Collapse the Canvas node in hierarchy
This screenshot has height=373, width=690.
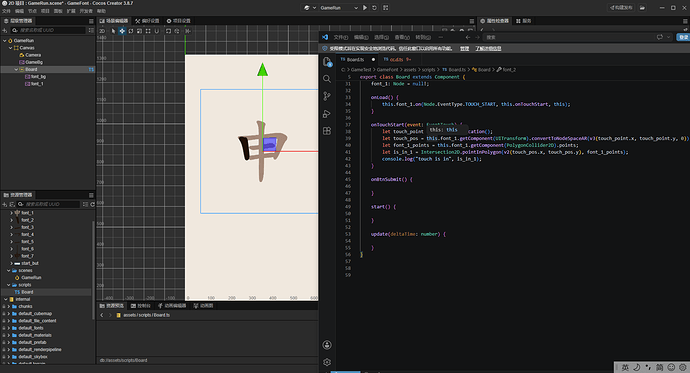[x=11, y=48]
